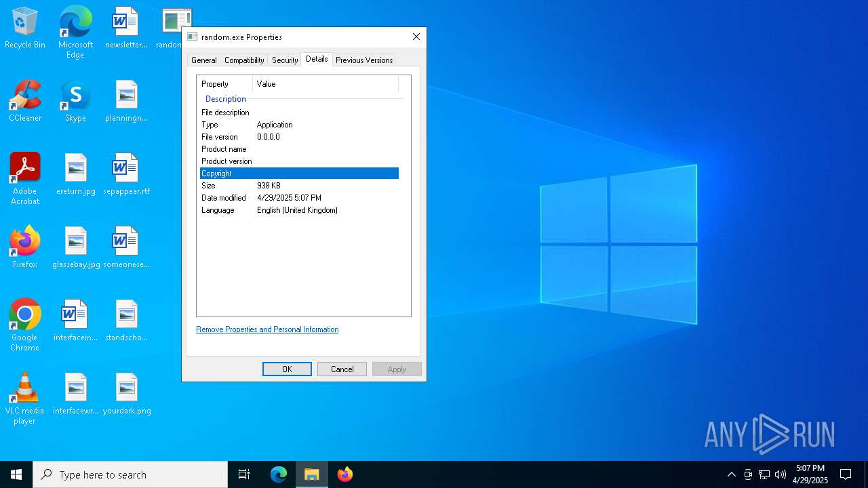
Task: Select the Product version row
Action: [x=299, y=161]
